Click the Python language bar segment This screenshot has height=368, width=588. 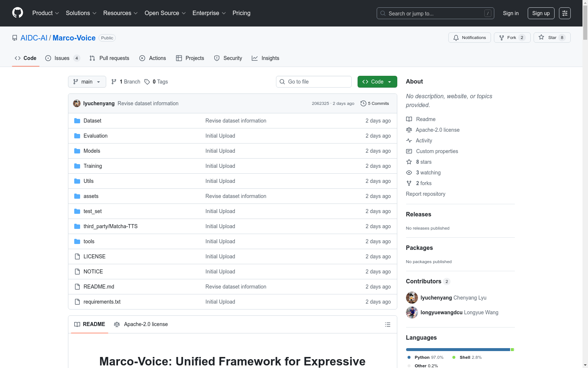pos(458,350)
